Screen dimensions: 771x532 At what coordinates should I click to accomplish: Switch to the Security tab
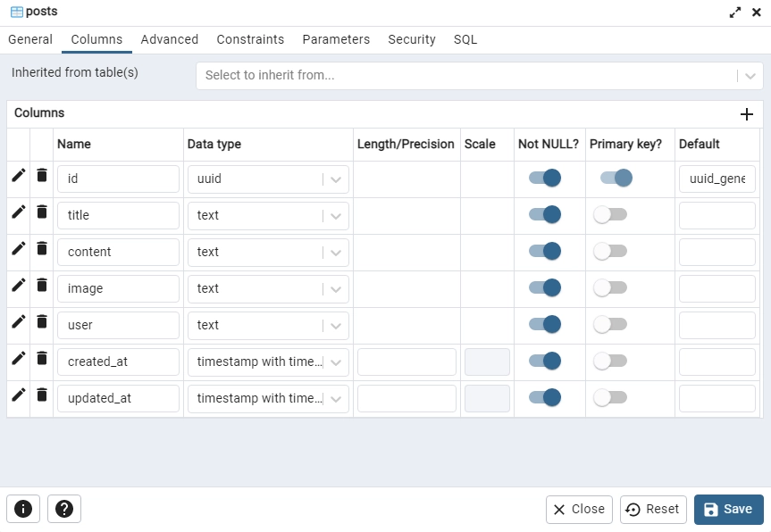(x=412, y=39)
